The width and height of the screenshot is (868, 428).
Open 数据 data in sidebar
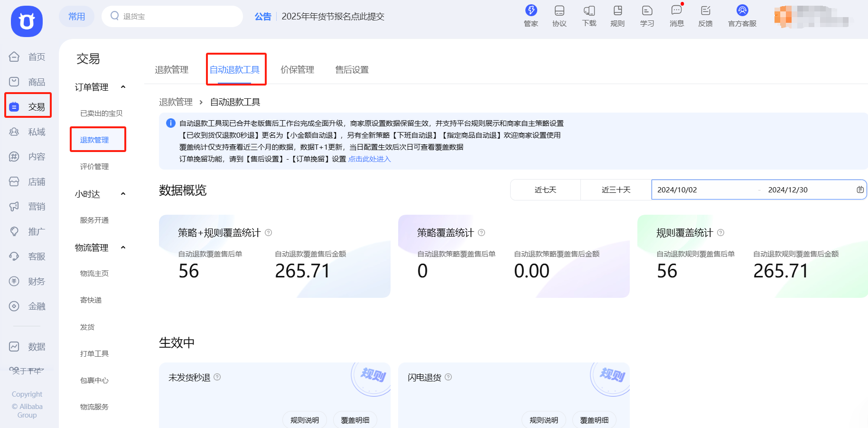pos(28,347)
